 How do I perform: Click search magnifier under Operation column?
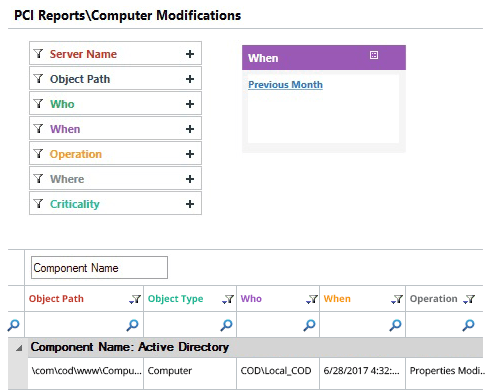point(468,325)
